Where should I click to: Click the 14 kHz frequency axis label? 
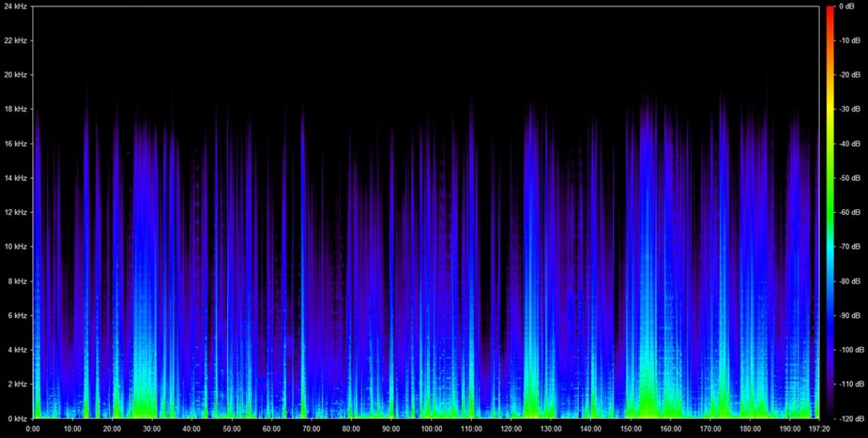tap(15, 178)
